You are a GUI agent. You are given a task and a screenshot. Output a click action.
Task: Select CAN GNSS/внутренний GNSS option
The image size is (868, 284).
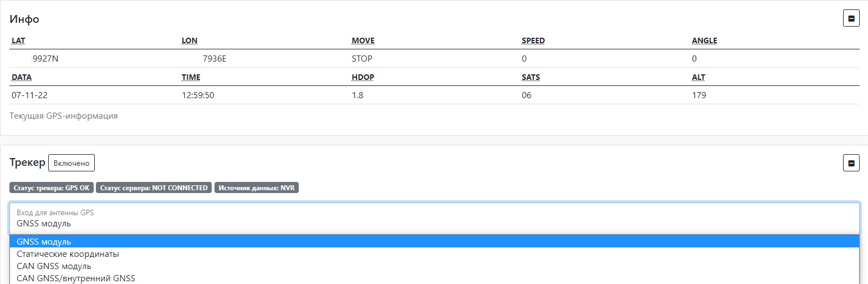tap(76, 278)
